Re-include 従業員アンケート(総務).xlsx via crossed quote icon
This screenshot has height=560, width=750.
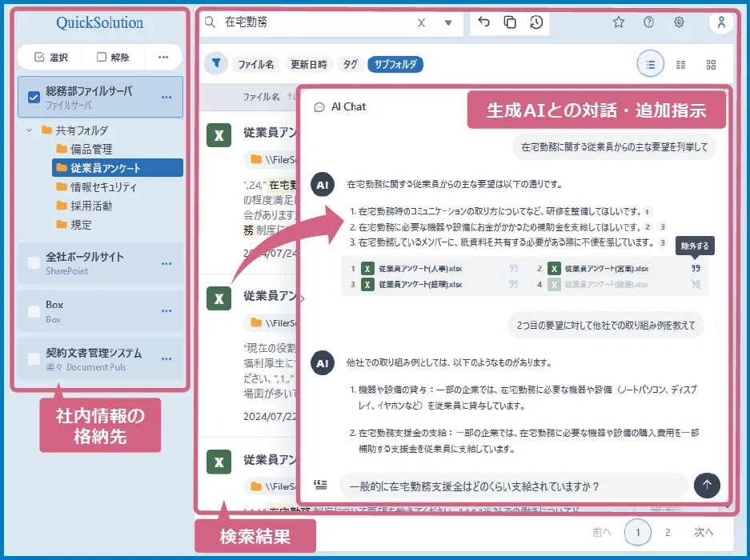[x=696, y=284]
